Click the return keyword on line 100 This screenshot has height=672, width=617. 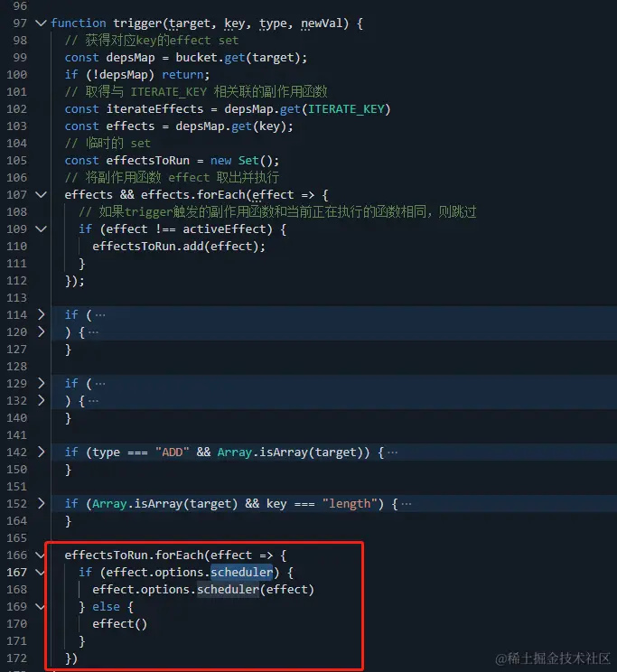pyautogui.click(x=182, y=75)
